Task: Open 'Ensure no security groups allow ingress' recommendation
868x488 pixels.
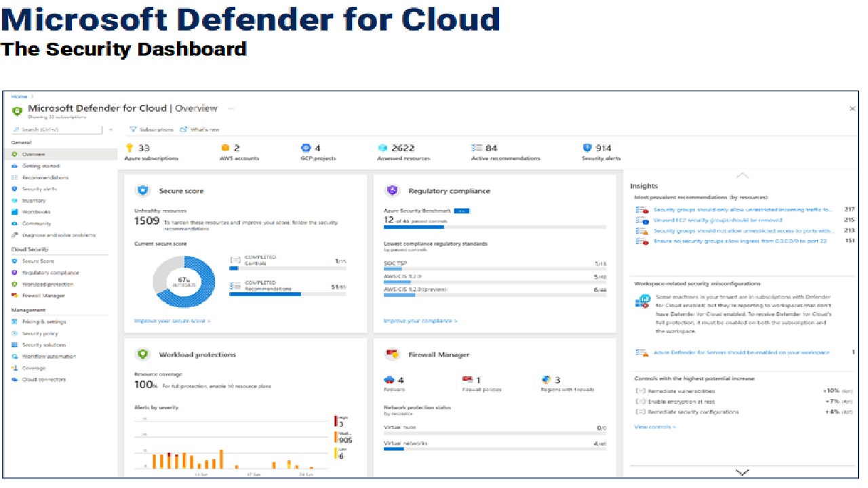Action: [x=740, y=241]
